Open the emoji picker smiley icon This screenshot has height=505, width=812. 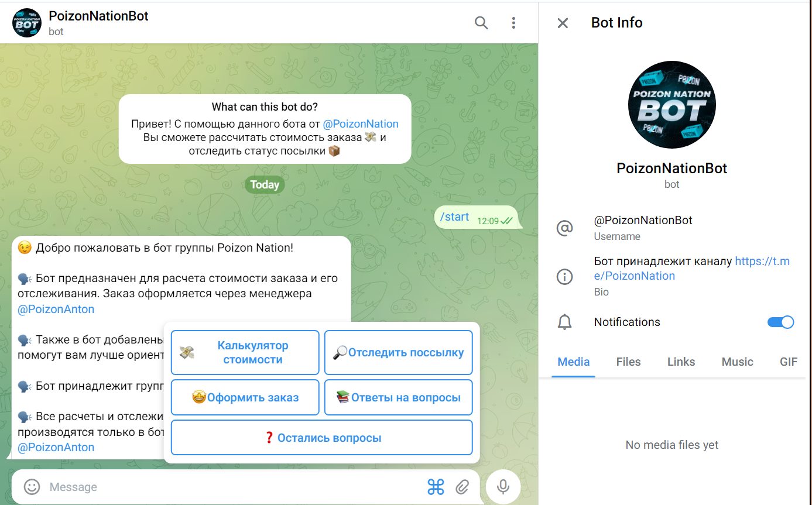tap(32, 487)
